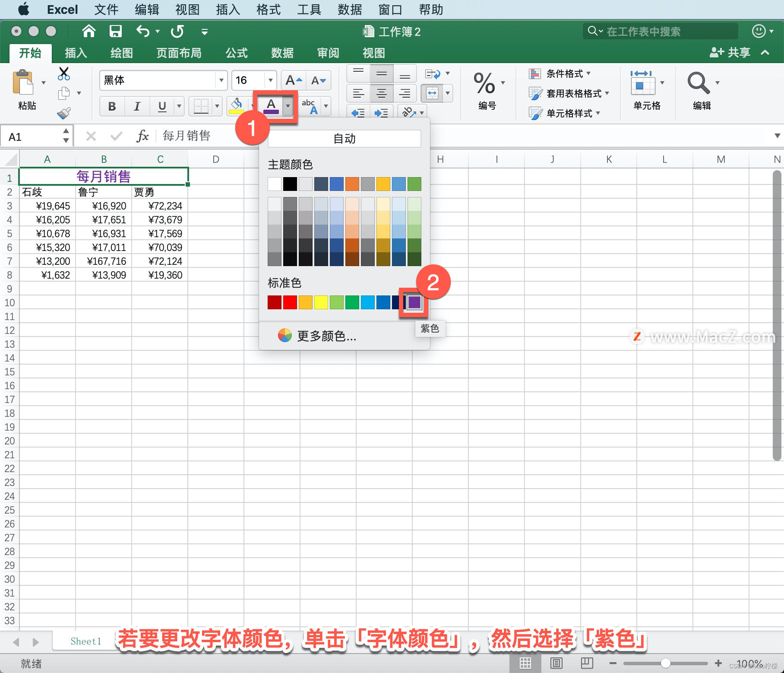
Task: Select the black theme color swatch
Action: pos(290,184)
